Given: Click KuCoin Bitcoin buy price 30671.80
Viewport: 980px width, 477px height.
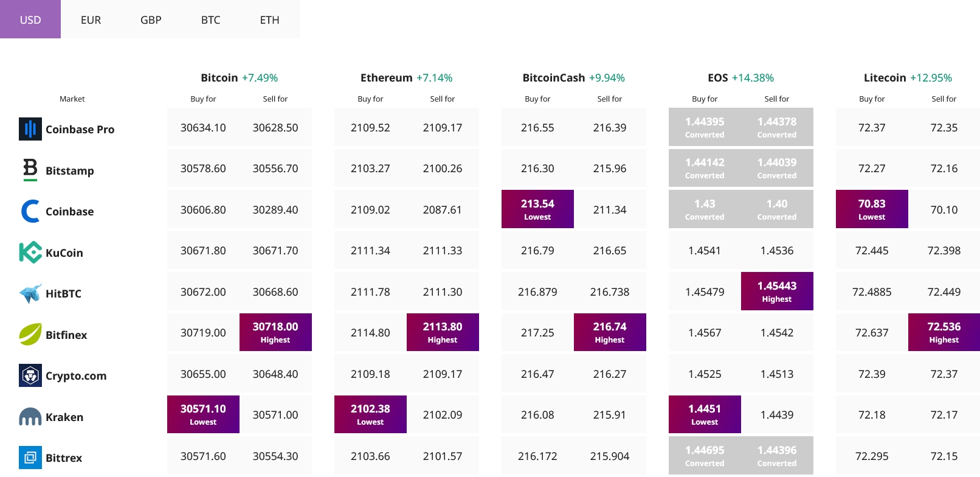Looking at the screenshot, I should click(203, 251).
